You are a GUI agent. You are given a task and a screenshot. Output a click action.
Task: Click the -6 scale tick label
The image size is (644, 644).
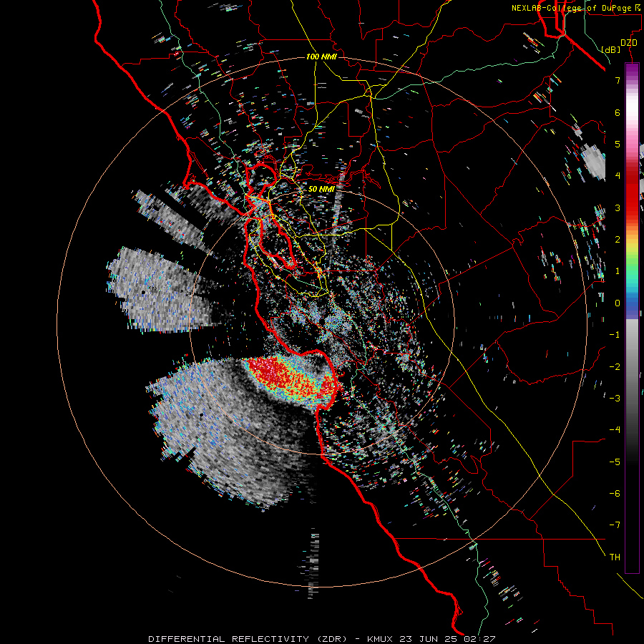pyautogui.click(x=615, y=493)
